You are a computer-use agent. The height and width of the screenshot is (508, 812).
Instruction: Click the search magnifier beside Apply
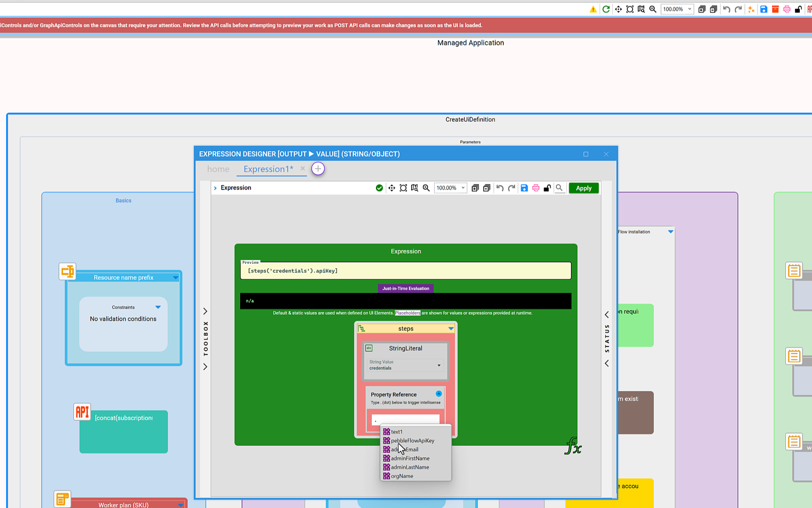tap(559, 188)
